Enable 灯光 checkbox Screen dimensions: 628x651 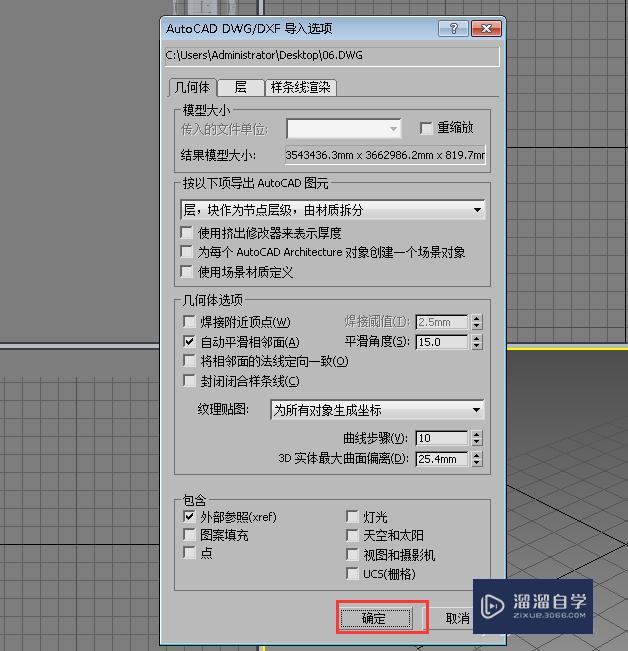(352, 516)
